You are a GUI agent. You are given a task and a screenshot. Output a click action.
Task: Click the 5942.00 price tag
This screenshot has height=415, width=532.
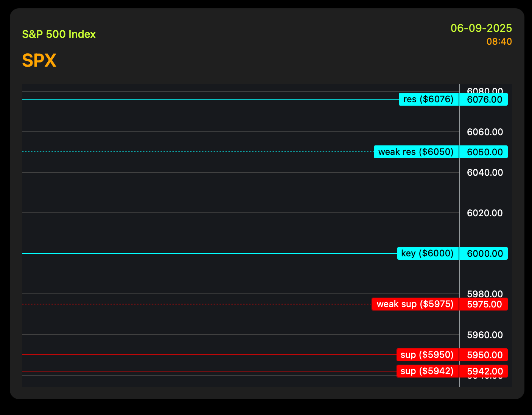click(x=484, y=371)
